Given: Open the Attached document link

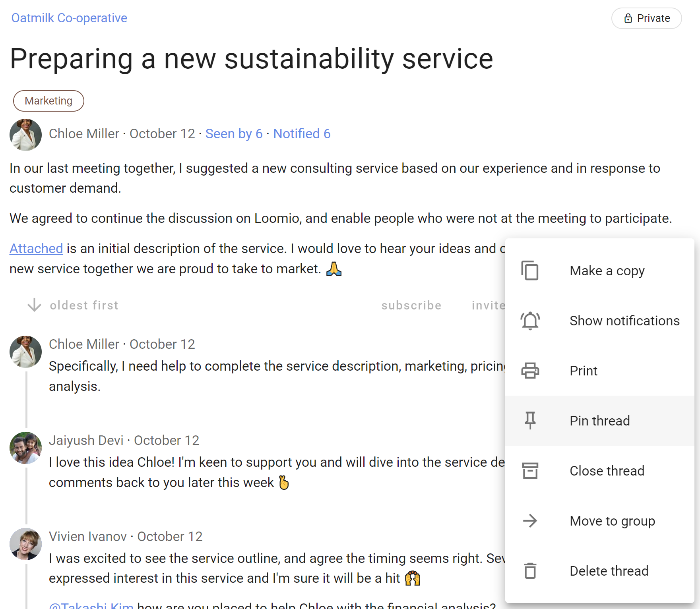Looking at the screenshot, I should tap(36, 248).
